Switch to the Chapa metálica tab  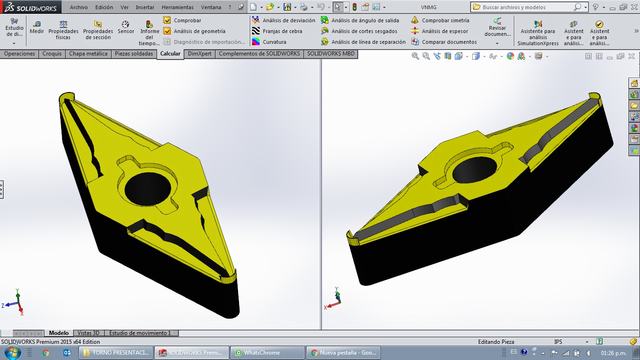pos(88,53)
